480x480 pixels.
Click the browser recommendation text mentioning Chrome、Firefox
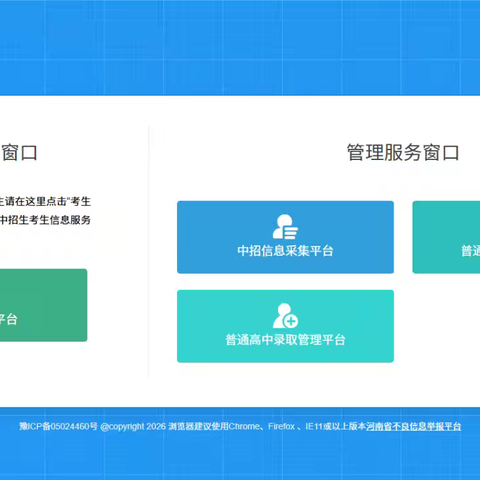267,426
